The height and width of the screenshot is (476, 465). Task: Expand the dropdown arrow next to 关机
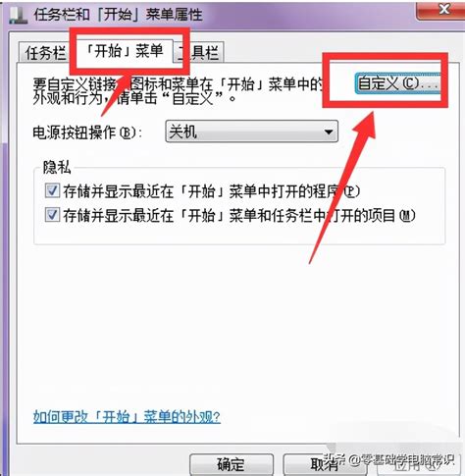(329, 132)
